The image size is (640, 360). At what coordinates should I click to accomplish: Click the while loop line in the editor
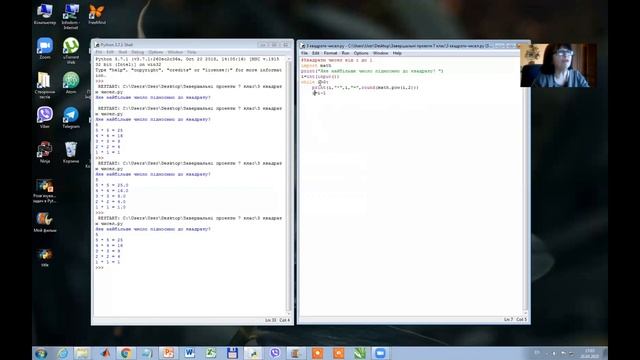click(x=315, y=82)
